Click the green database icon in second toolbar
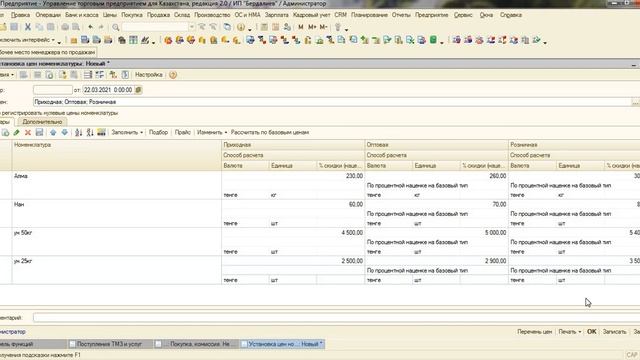Screen dimensions: 640x360 [433, 40]
